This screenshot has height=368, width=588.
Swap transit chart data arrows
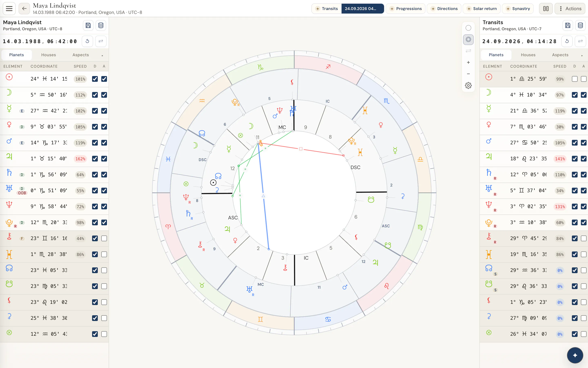pyautogui.click(x=580, y=41)
